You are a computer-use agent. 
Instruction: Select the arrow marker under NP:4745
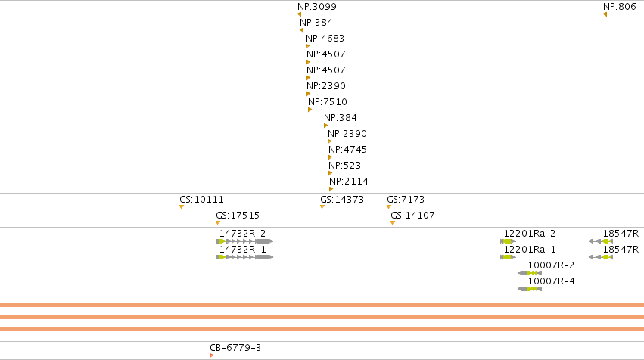tap(331, 157)
